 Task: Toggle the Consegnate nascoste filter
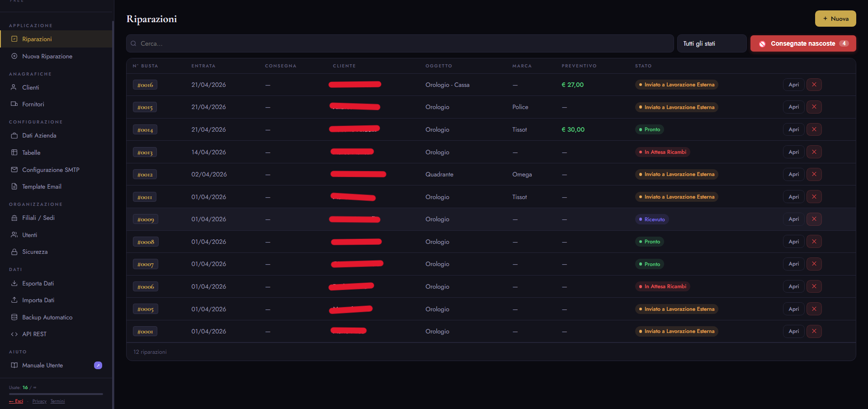803,43
